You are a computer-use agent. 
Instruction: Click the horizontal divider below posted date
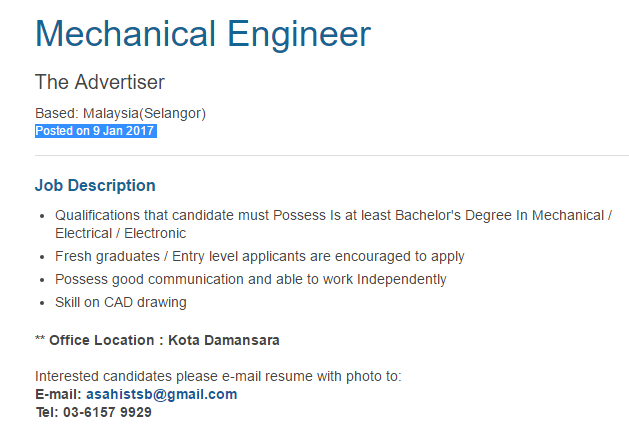[x=332, y=156]
